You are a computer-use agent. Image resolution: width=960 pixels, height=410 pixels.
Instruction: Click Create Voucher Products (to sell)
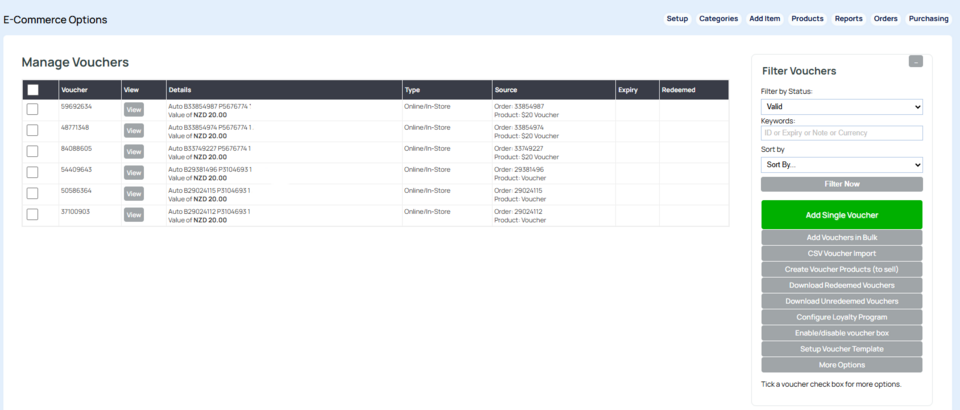point(842,269)
